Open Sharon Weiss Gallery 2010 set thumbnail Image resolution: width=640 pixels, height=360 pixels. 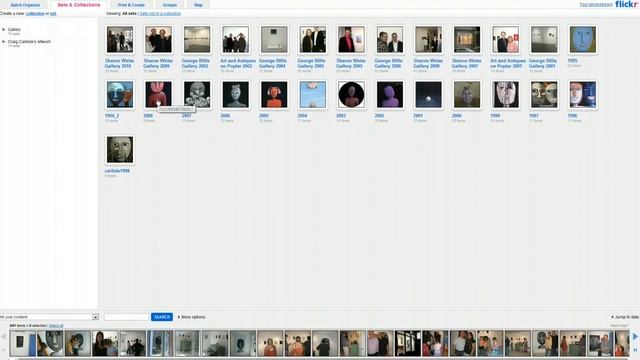[x=120, y=40]
